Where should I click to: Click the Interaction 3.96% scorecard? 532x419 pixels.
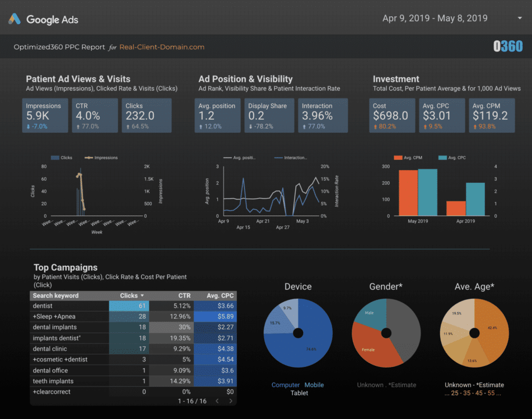pos(323,116)
